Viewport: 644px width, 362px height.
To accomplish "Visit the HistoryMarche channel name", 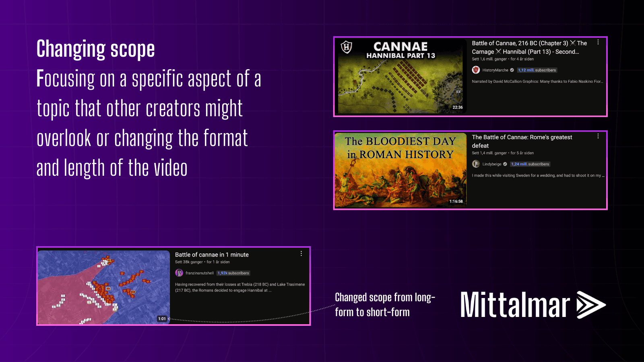I will click(x=495, y=70).
